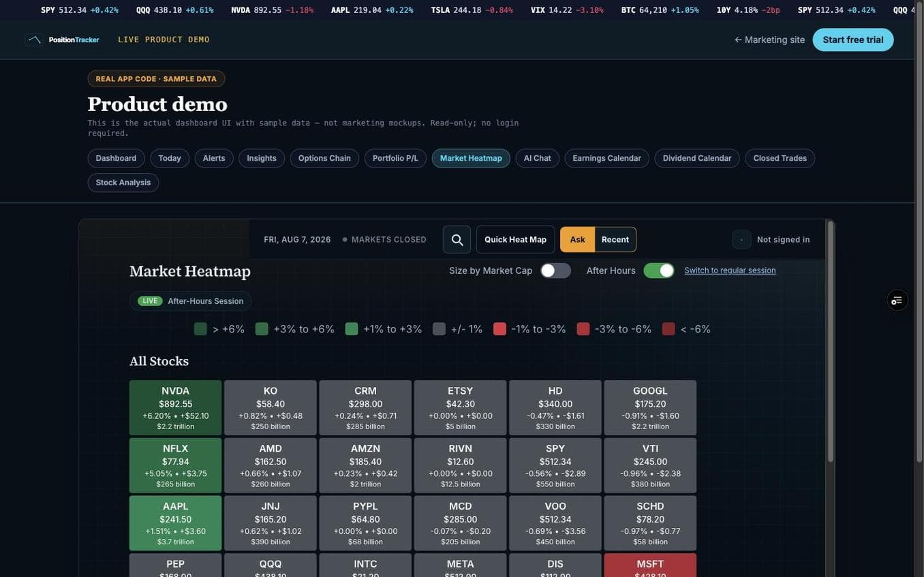Viewport: 924px width, 577px height.
Task: Click the PositionTracker logo
Action: click(62, 40)
